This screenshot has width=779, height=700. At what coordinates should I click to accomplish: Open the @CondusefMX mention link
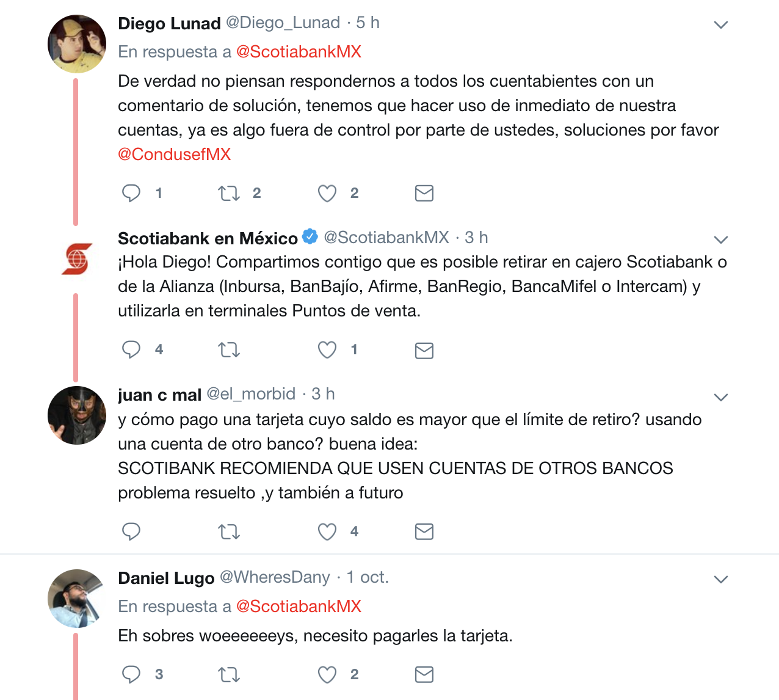[174, 154]
